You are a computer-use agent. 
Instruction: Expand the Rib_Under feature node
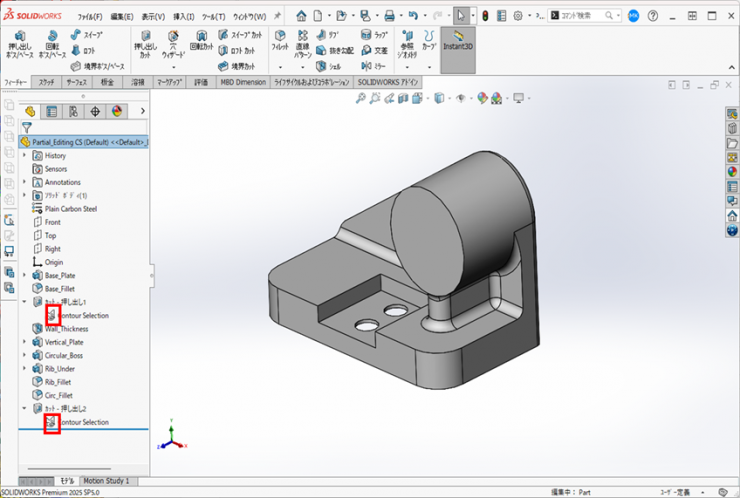25,368
